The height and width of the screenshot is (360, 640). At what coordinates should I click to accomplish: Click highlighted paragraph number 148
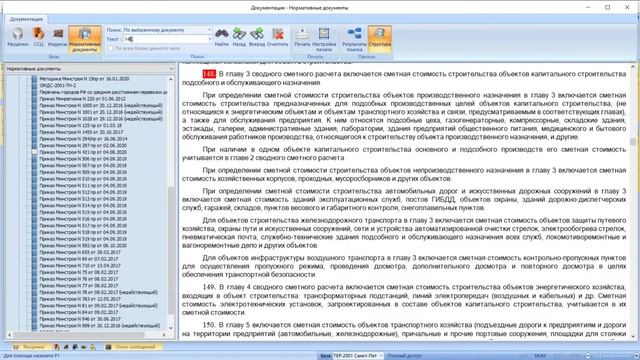click(x=209, y=74)
